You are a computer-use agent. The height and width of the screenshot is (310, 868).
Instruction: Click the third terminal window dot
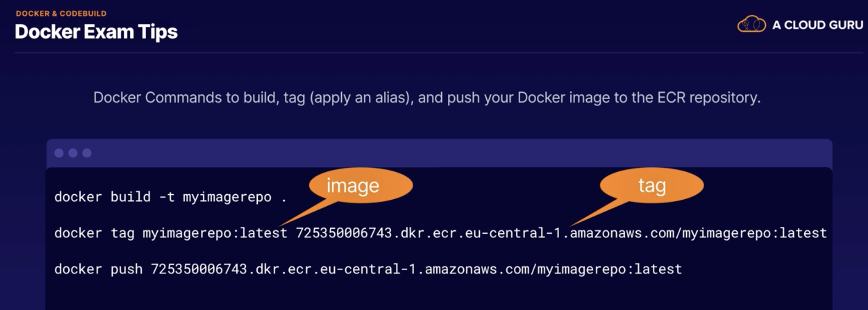click(x=87, y=153)
